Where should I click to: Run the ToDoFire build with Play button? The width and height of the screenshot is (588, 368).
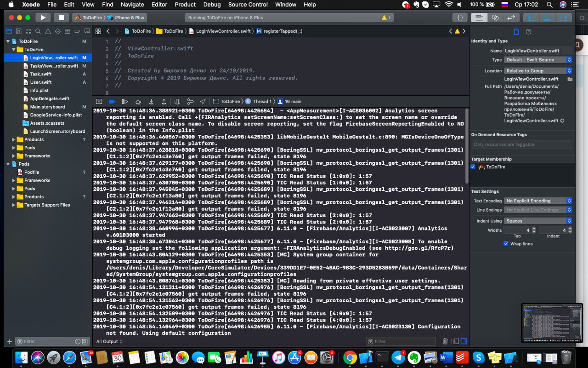[43, 17]
